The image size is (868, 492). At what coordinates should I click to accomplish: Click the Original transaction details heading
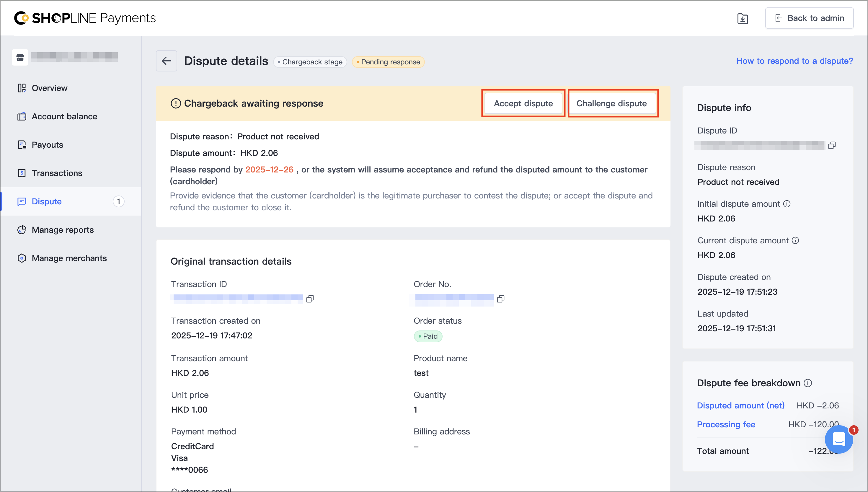tap(231, 261)
